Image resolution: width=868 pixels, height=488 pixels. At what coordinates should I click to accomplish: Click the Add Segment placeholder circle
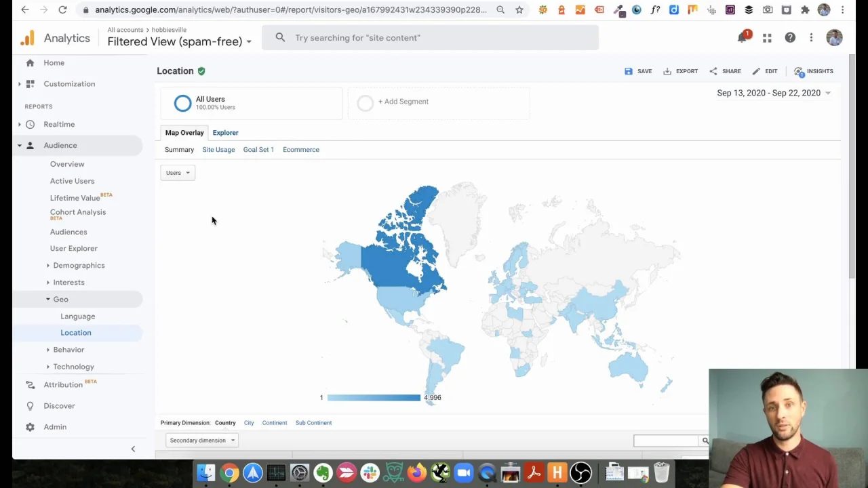pos(365,102)
